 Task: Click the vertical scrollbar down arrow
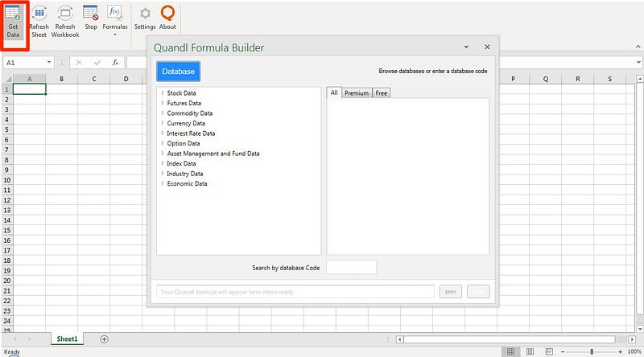click(x=640, y=329)
